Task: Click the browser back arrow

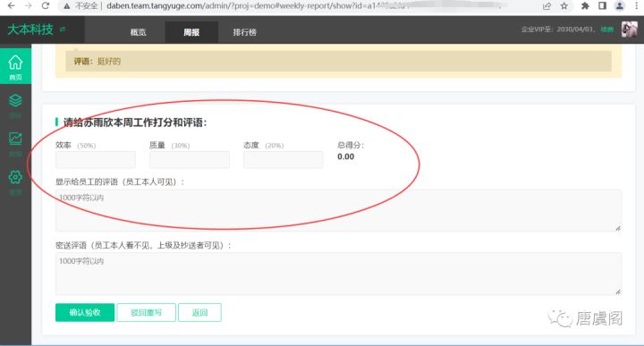Action: 12,5
